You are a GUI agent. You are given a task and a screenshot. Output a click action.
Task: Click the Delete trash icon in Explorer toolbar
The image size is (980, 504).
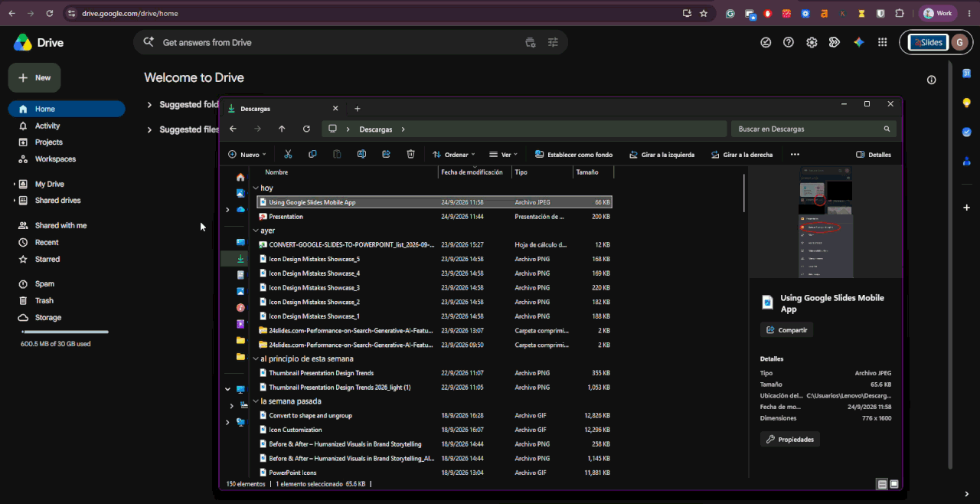coord(410,154)
